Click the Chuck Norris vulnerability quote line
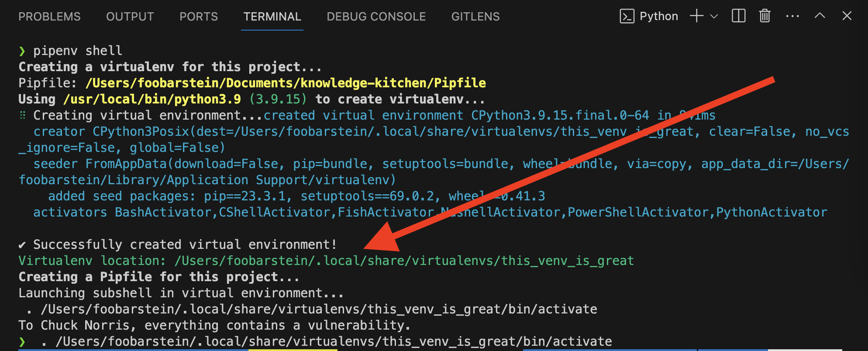This screenshot has width=868, height=351. coord(214,325)
